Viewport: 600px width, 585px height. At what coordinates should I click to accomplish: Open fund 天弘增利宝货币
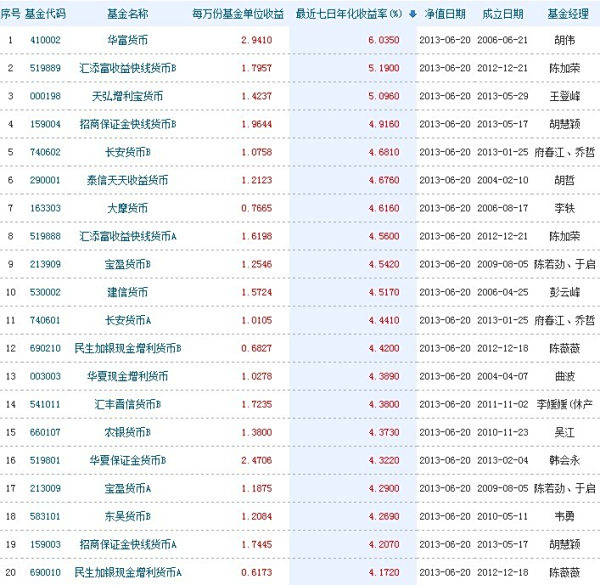[x=127, y=96]
